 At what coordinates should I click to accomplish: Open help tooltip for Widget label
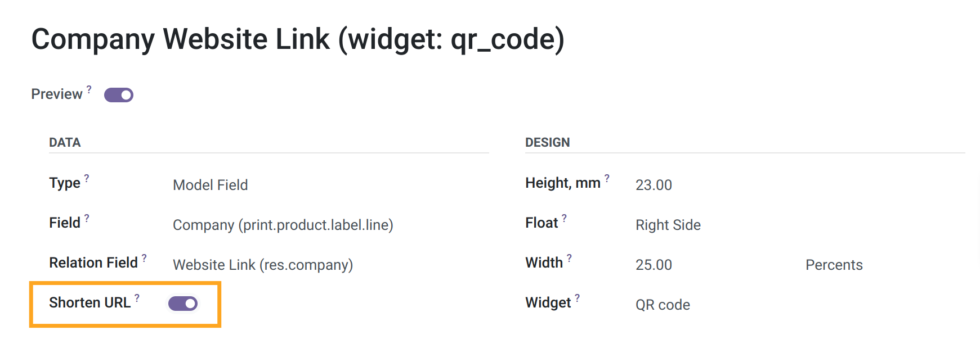tap(577, 298)
